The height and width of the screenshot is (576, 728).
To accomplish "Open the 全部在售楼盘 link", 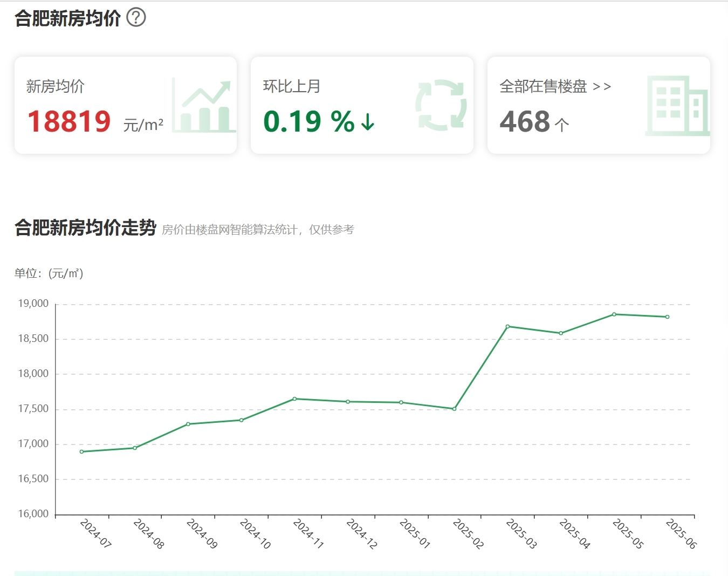I will pyautogui.click(x=555, y=86).
